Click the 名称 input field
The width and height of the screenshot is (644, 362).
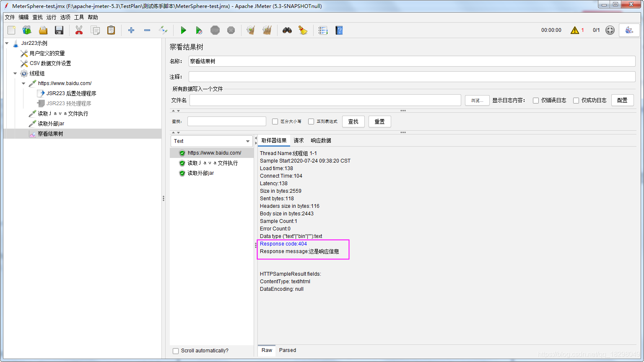tap(412, 61)
